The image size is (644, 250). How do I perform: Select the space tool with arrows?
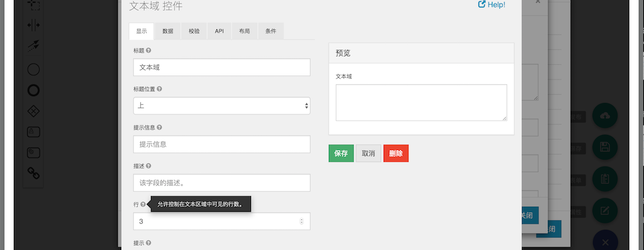(33, 25)
